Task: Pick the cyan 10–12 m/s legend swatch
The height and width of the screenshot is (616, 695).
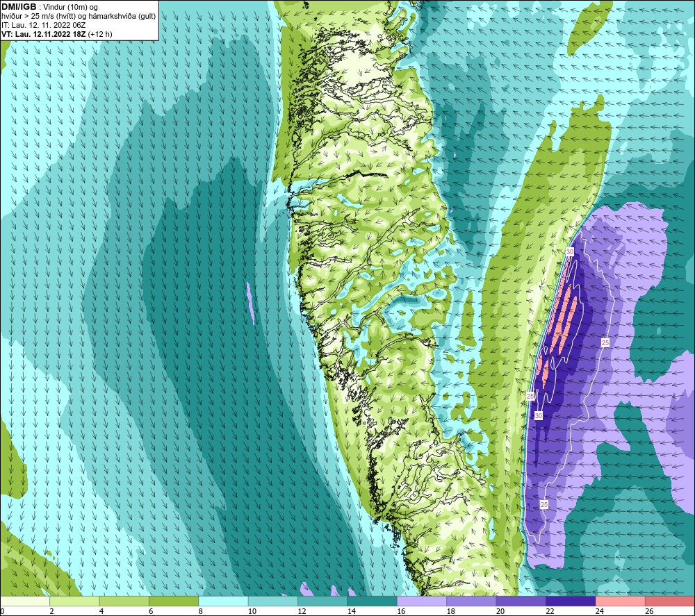Action: click(273, 601)
